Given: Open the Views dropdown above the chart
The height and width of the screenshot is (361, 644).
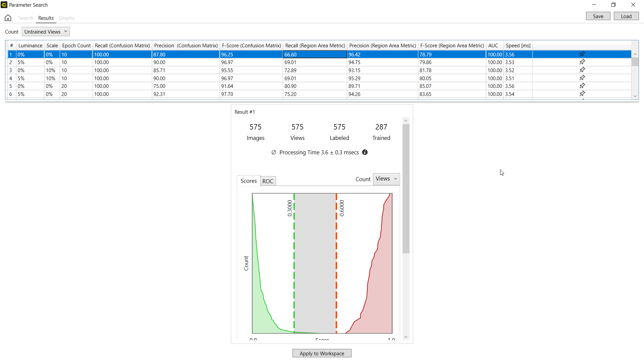Looking at the screenshot, I should tap(386, 179).
